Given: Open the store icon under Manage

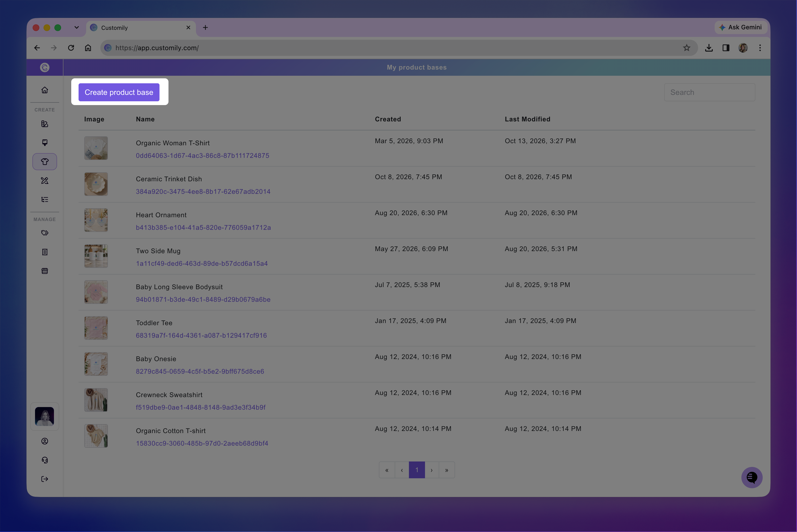Looking at the screenshot, I should [x=44, y=271].
